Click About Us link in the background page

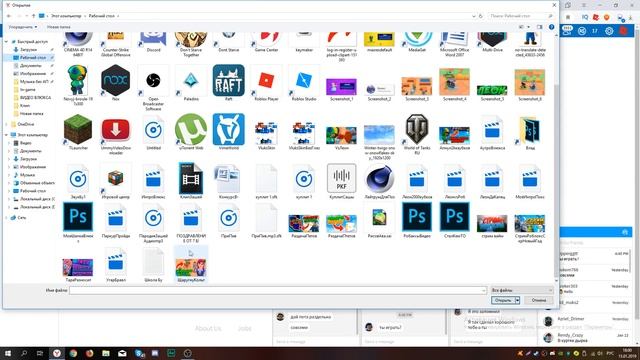(x=208, y=328)
